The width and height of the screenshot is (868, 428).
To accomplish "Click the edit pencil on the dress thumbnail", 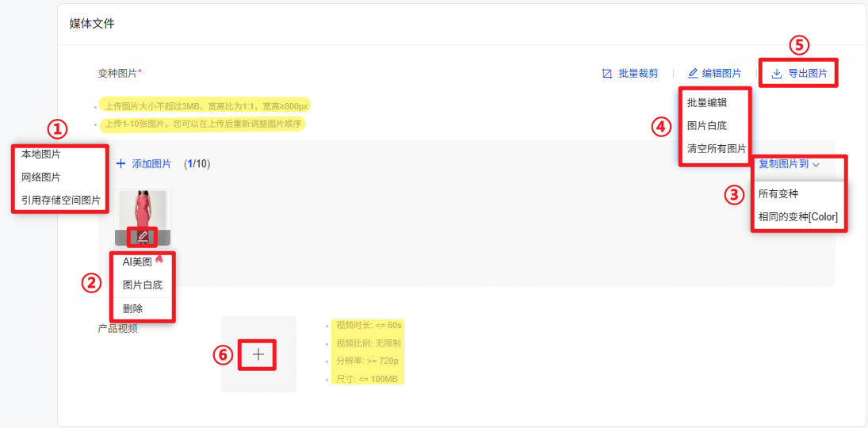I will [143, 236].
